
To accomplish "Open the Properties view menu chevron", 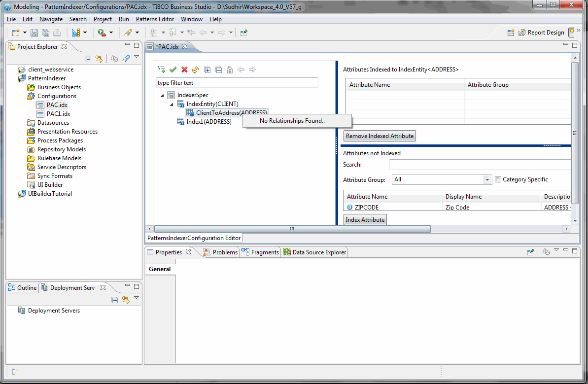I will point(556,250).
